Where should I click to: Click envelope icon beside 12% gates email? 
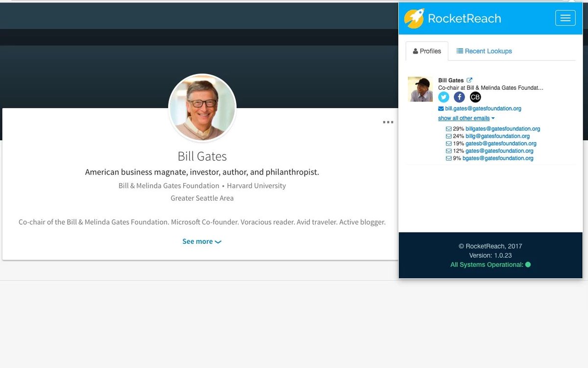coord(448,151)
